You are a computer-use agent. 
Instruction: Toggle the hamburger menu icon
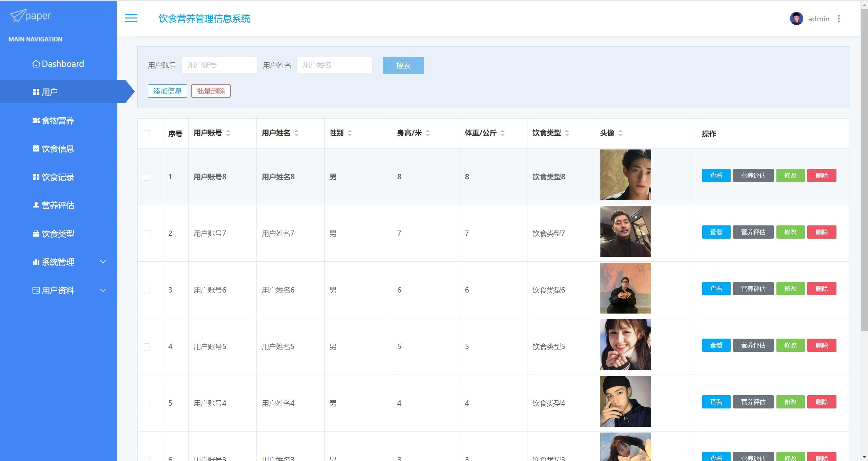[x=131, y=18]
